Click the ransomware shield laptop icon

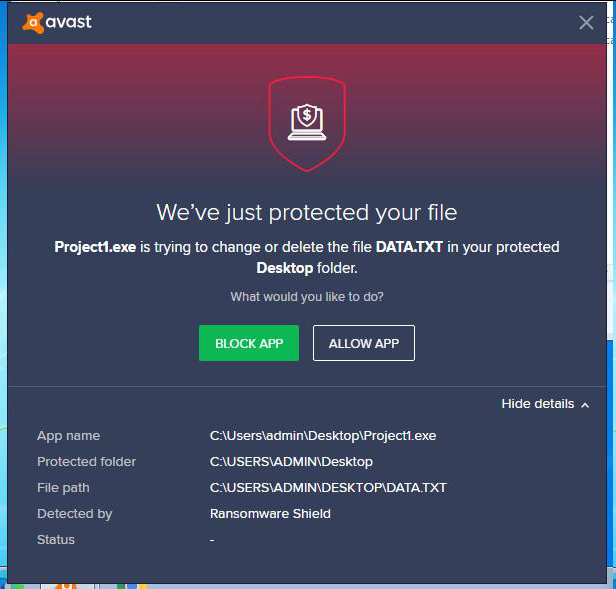[x=307, y=120]
